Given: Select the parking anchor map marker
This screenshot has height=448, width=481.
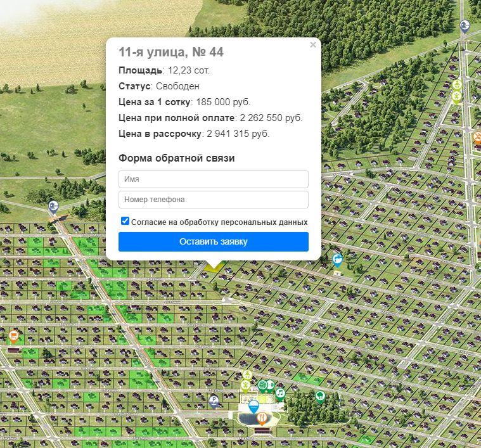Looking at the screenshot, I should 214,401.
